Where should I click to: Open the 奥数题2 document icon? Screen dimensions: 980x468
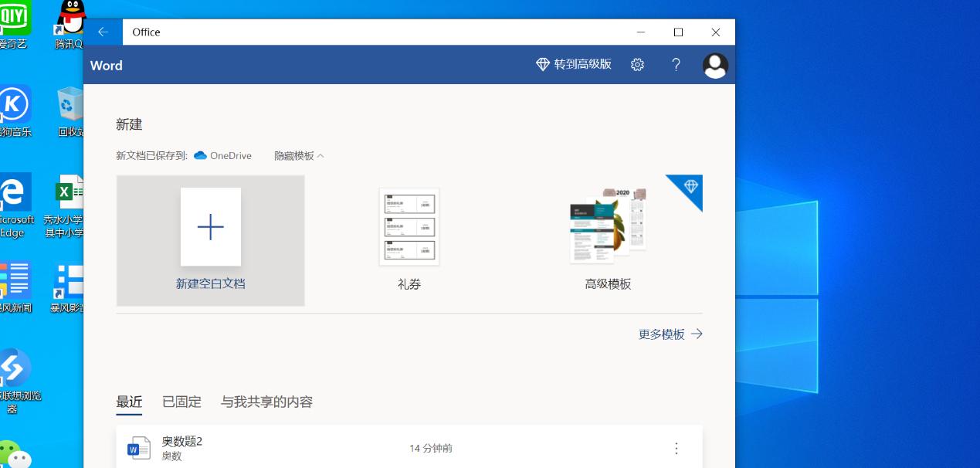138,447
